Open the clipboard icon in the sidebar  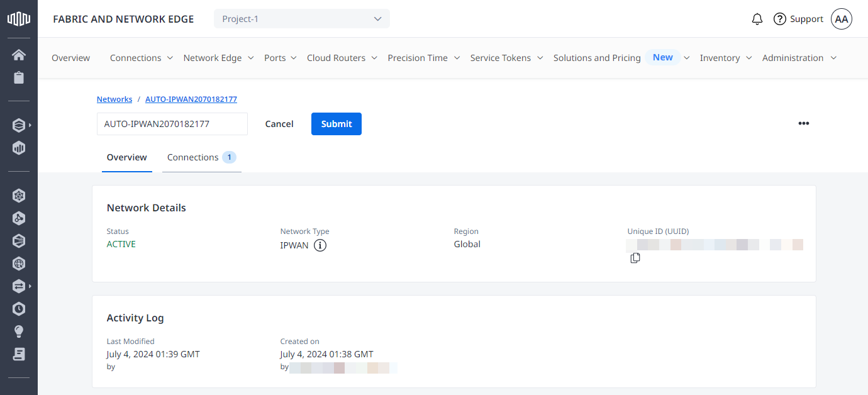tap(19, 78)
